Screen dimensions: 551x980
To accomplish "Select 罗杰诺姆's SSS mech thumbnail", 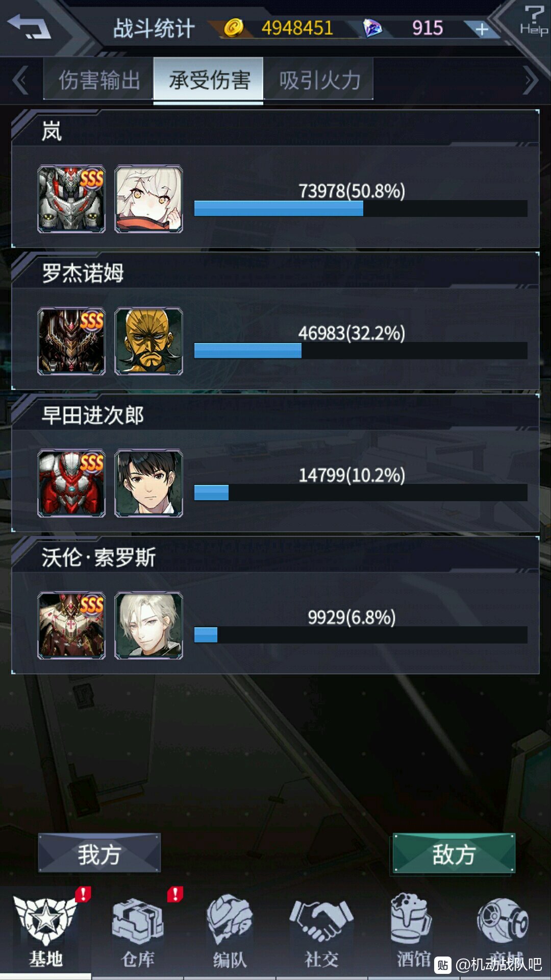I will pos(71,341).
